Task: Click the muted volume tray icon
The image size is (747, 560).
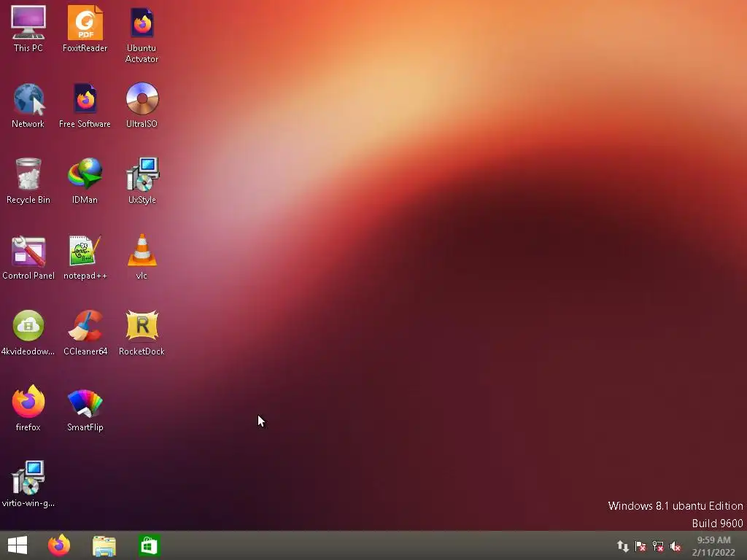Action: click(676, 546)
